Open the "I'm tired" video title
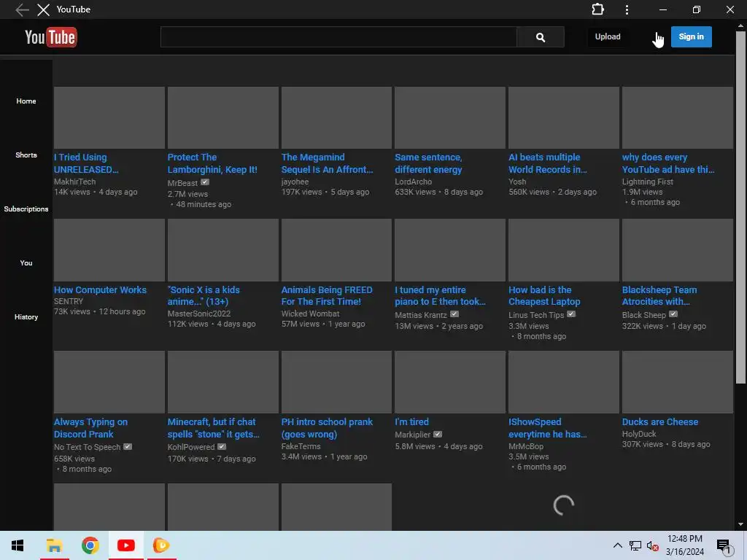This screenshot has height=560, width=747. coord(411,422)
